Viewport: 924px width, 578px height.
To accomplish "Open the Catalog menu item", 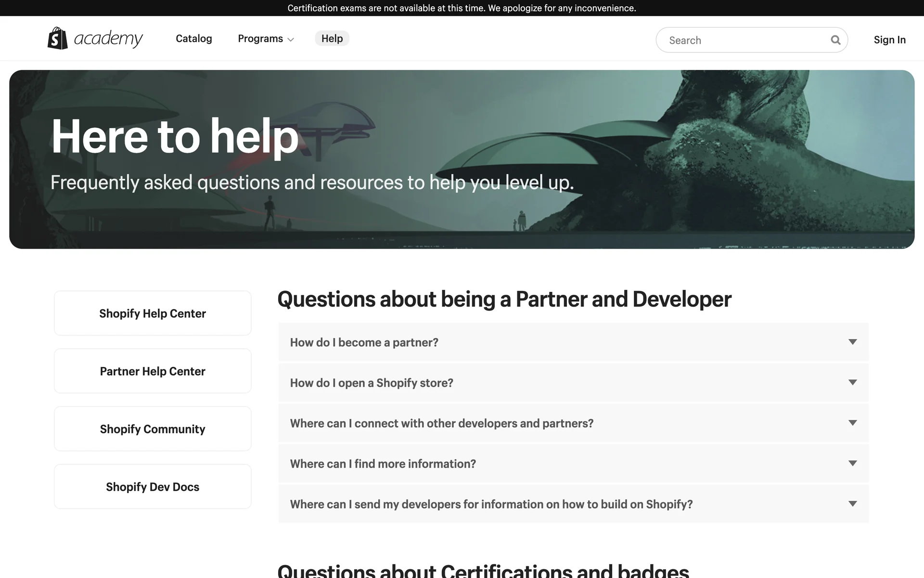I will coord(193,39).
